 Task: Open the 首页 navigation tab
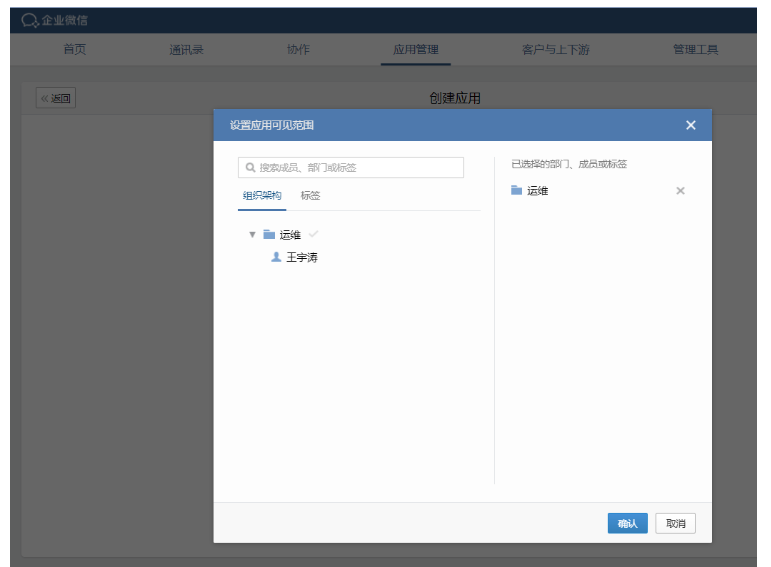coord(75,49)
